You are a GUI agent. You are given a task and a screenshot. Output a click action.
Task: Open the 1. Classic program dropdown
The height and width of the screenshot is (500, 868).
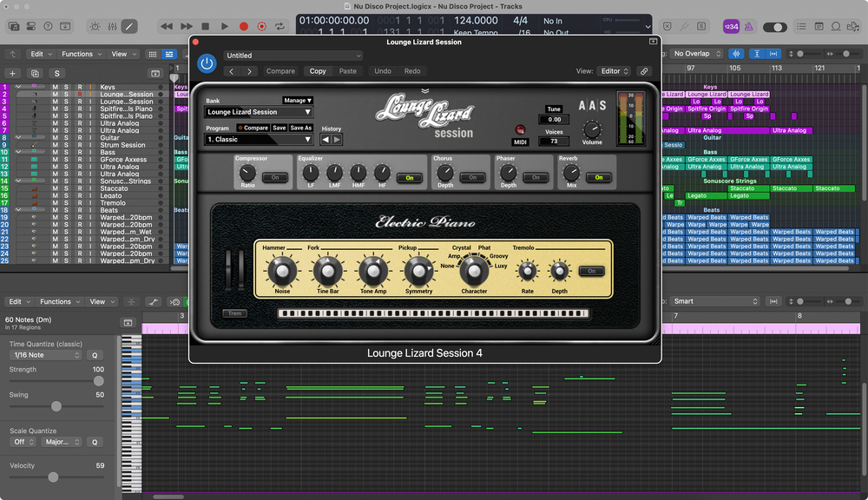pyautogui.click(x=259, y=140)
